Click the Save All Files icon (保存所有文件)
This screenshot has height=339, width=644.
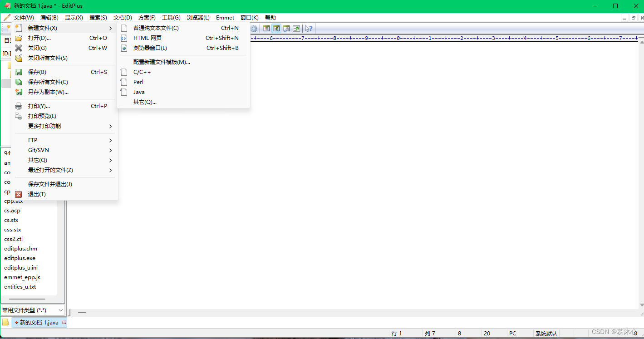click(x=19, y=82)
